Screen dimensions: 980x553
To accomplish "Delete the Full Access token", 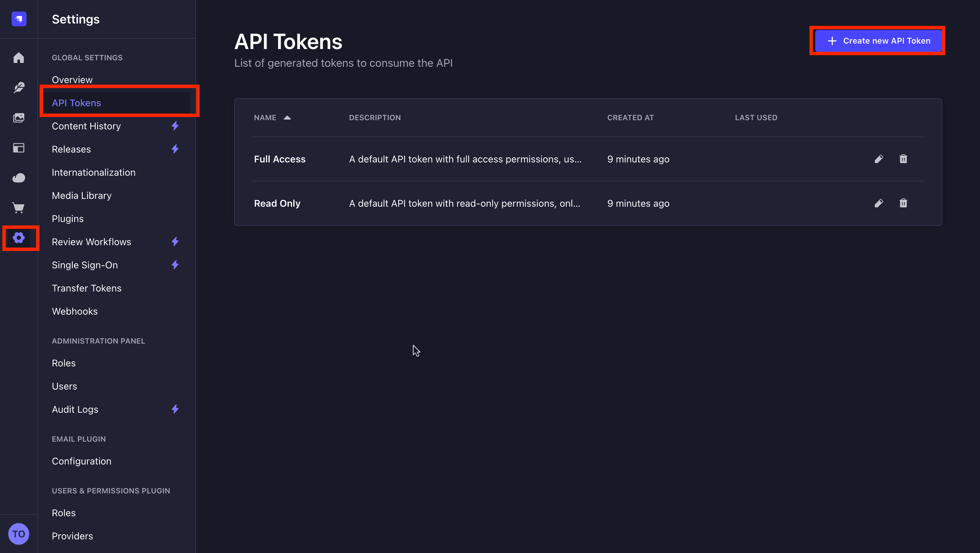I will coord(903,159).
